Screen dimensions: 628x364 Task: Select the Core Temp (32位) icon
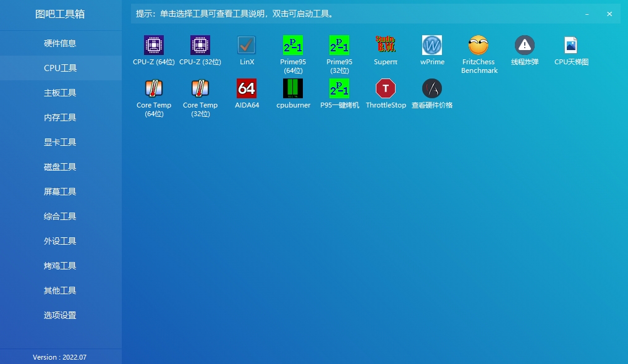coord(200,88)
